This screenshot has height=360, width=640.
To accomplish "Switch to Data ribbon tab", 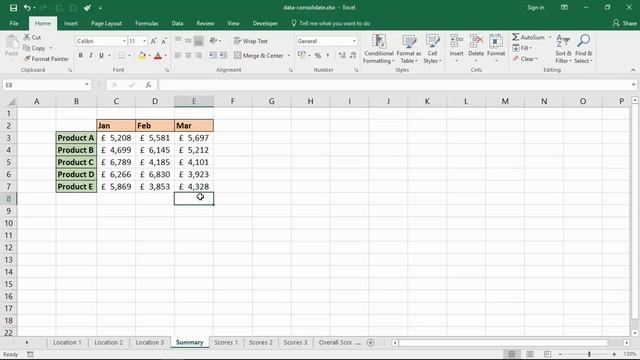I will coord(177,23).
